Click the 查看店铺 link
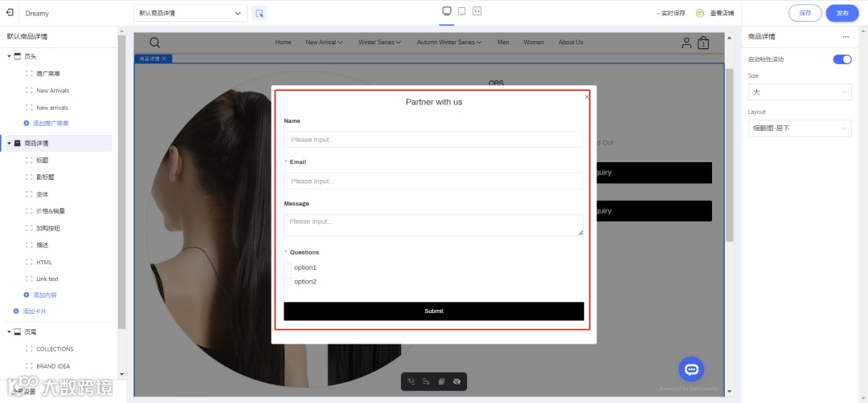868x403 pixels. coord(722,14)
